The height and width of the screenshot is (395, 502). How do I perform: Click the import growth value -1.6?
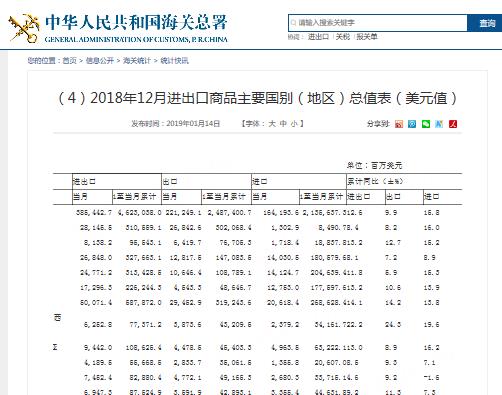(431, 378)
